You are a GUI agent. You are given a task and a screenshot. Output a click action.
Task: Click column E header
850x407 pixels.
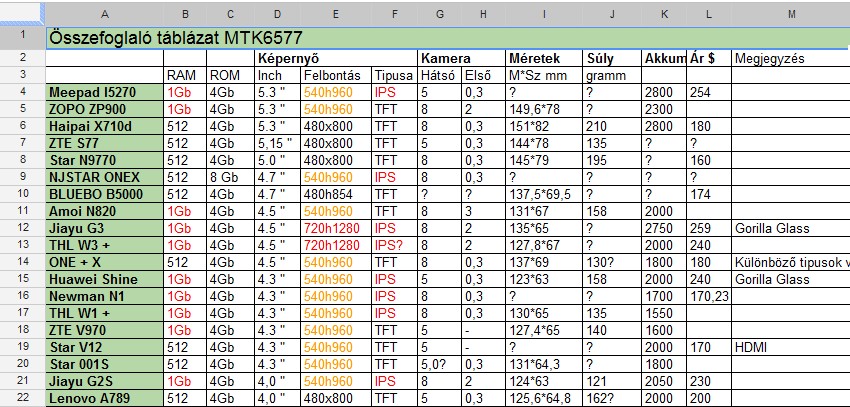pyautogui.click(x=336, y=14)
